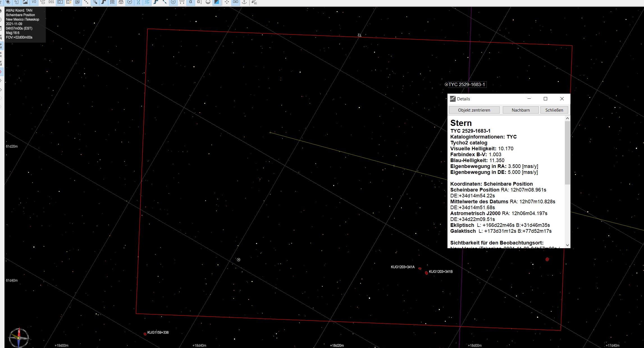Toggle Milky Way display icon

pyautogui.click(x=147, y=2)
